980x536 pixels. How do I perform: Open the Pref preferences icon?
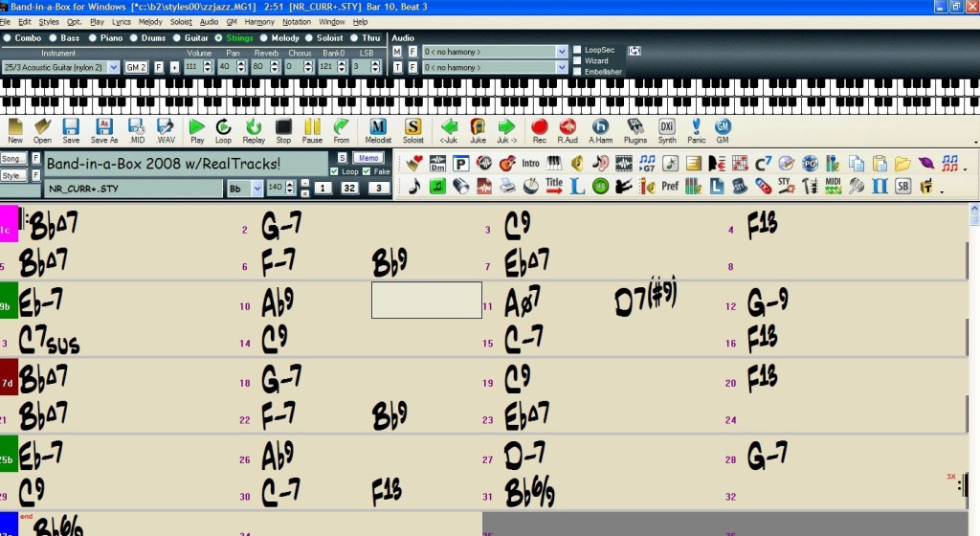coord(670,186)
